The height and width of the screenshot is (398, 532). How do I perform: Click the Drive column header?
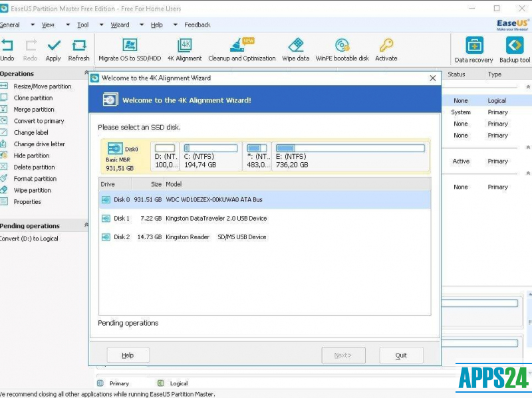click(115, 184)
